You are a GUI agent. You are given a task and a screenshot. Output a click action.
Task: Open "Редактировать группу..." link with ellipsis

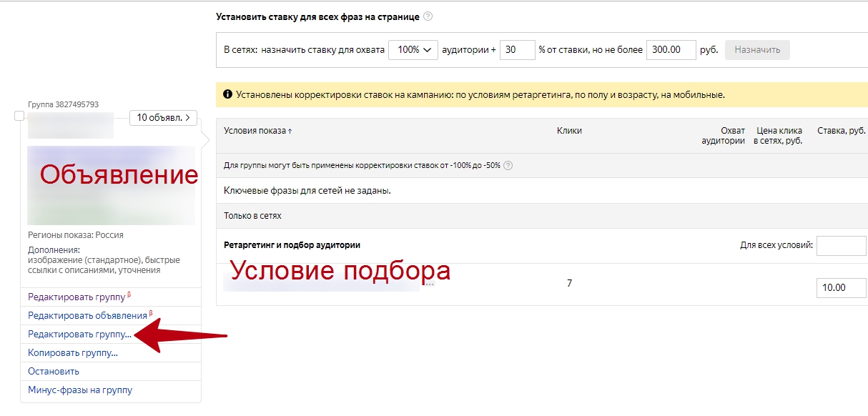coord(79,334)
